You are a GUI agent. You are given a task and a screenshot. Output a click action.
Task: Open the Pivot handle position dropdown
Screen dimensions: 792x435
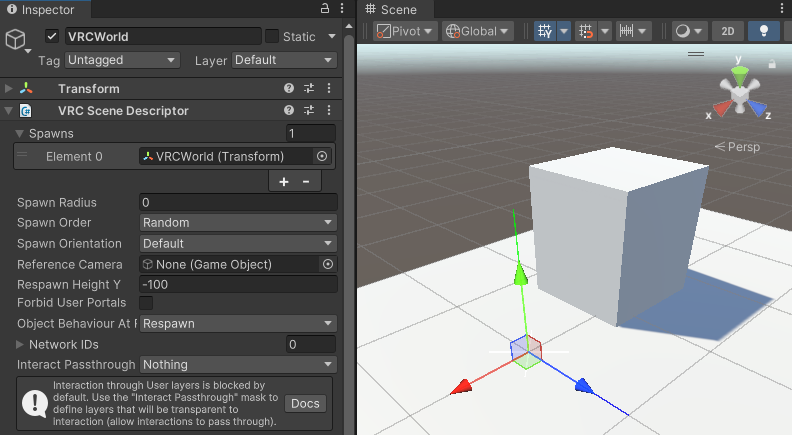(405, 31)
